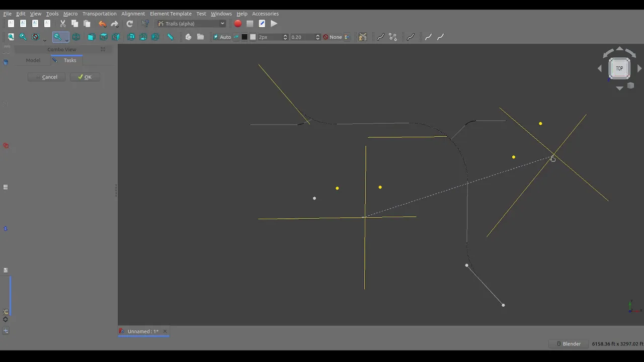This screenshot has height=362, width=644.
Task: Open the File menu
Action: click(8, 14)
